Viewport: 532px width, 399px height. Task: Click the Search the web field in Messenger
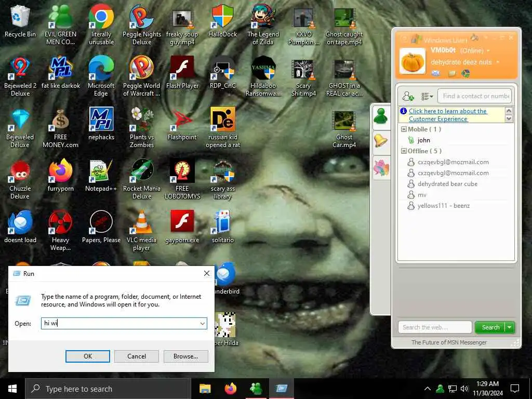coord(435,327)
